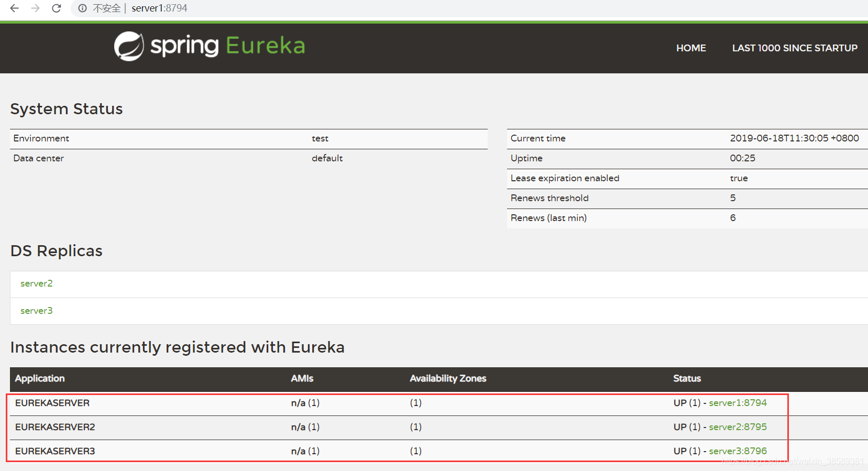Select the Data center value default
The image size is (868, 471).
pos(327,158)
